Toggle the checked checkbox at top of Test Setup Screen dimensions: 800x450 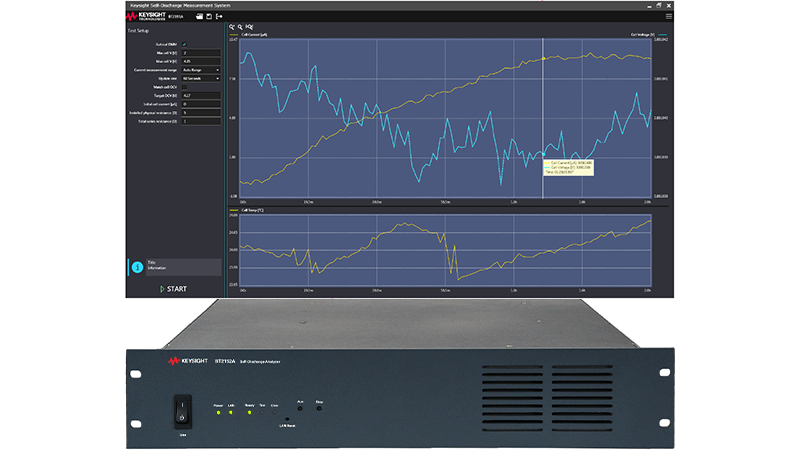coord(184,44)
